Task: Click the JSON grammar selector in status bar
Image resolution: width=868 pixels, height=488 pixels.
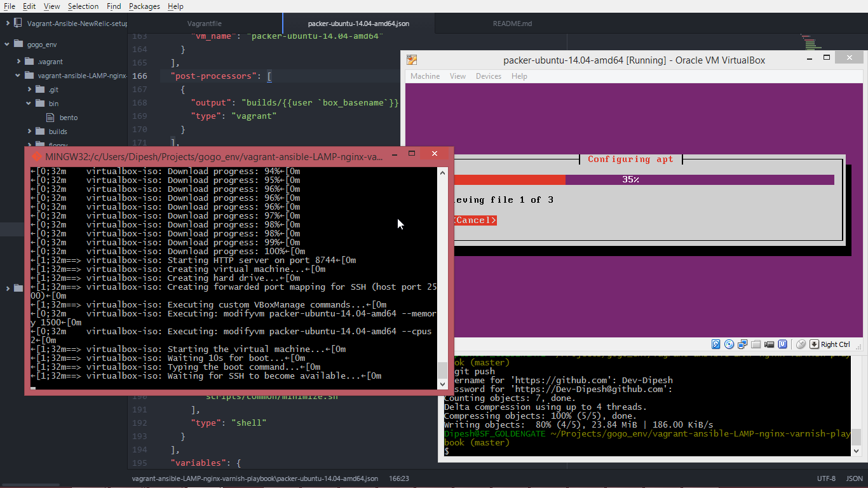Action: pos(855,478)
